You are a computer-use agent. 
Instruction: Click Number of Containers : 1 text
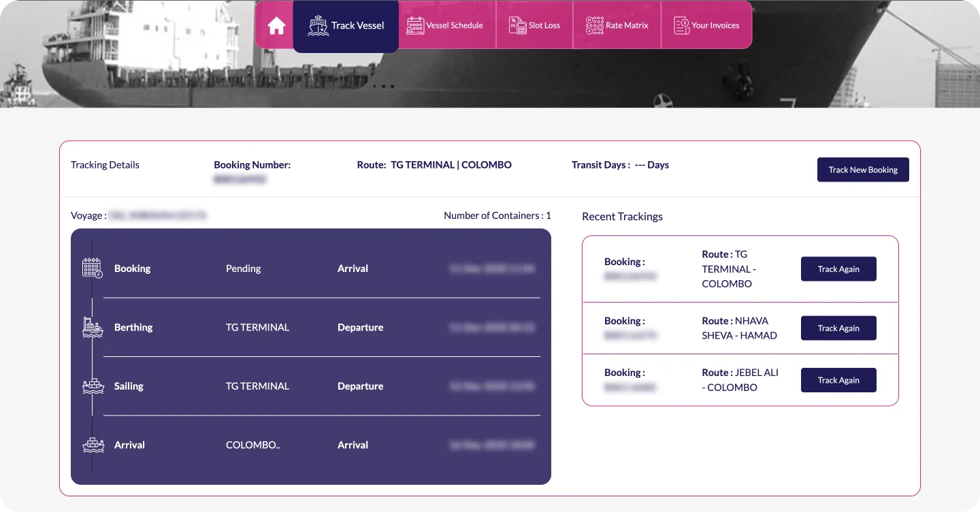point(497,216)
